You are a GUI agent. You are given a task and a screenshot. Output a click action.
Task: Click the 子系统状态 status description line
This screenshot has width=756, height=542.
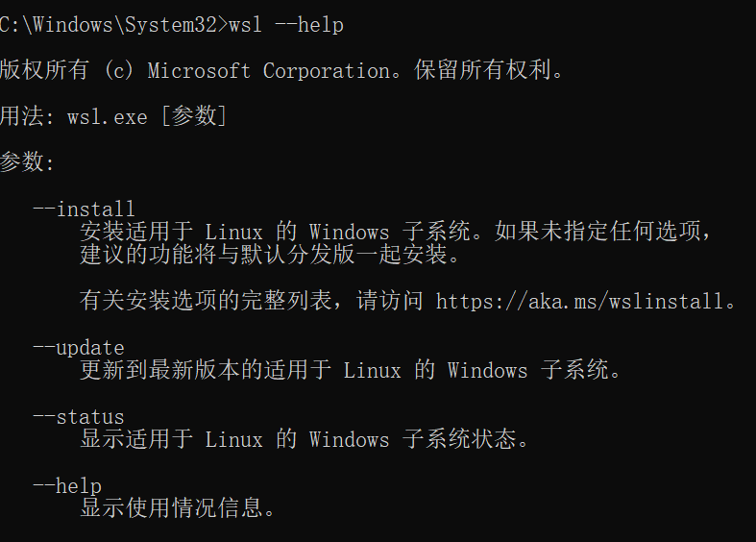[305, 439]
